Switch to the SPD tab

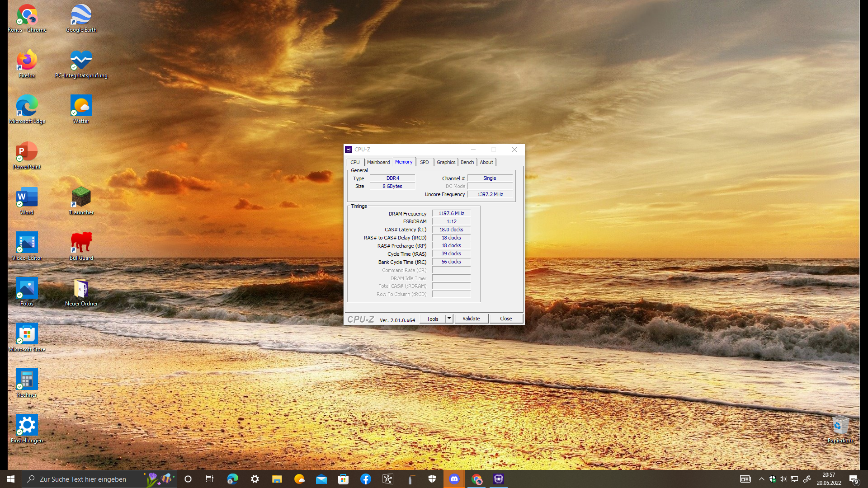(x=424, y=162)
